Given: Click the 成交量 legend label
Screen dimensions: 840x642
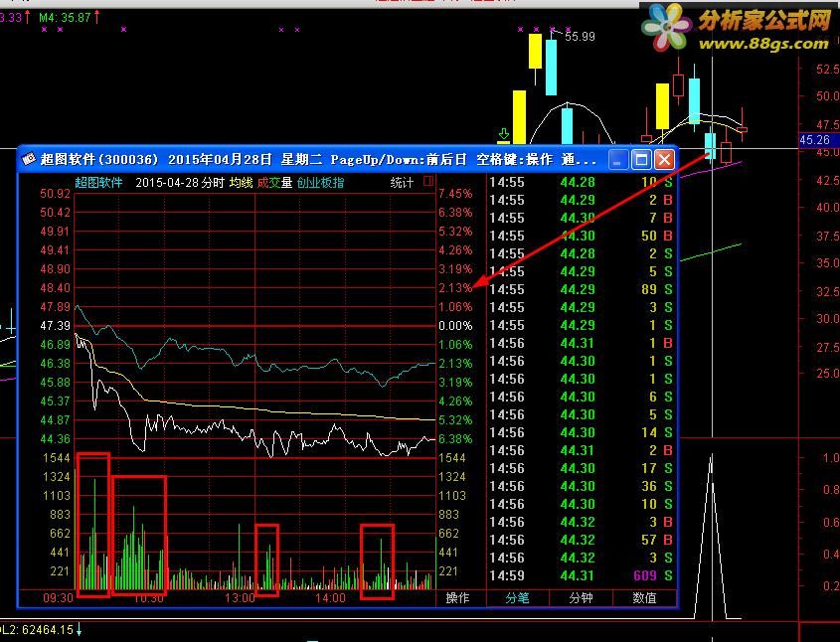Looking at the screenshot, I should pyautogui.click(x=274, y=183).
